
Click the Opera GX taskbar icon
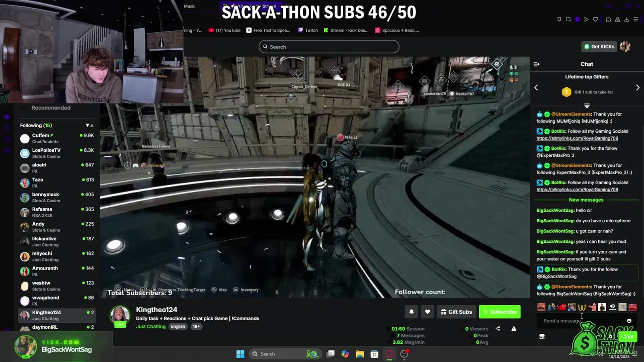pyautogui.click(x=389, y=354)
